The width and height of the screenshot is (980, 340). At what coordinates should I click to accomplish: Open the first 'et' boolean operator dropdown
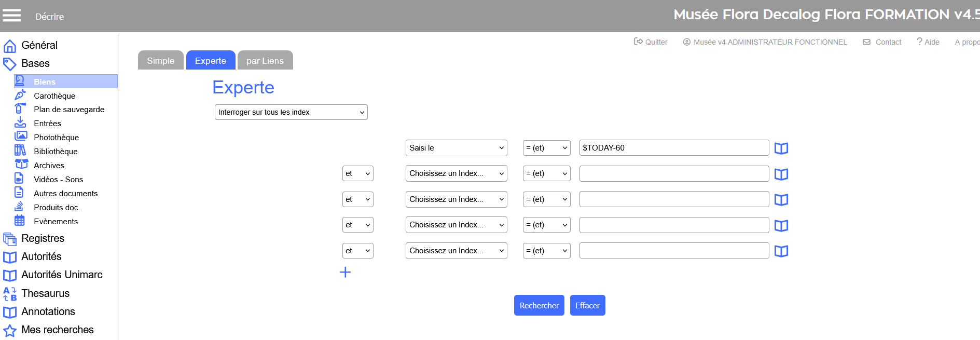point(357,173)
